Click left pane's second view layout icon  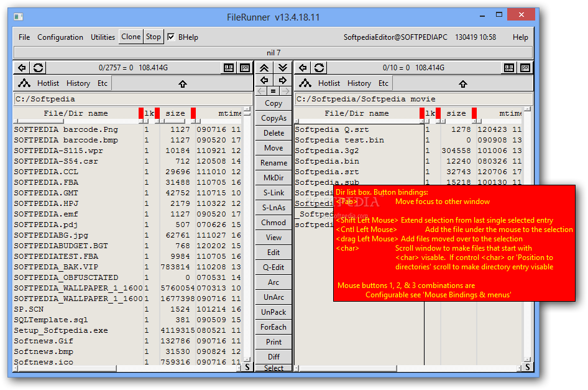[245, 68]
